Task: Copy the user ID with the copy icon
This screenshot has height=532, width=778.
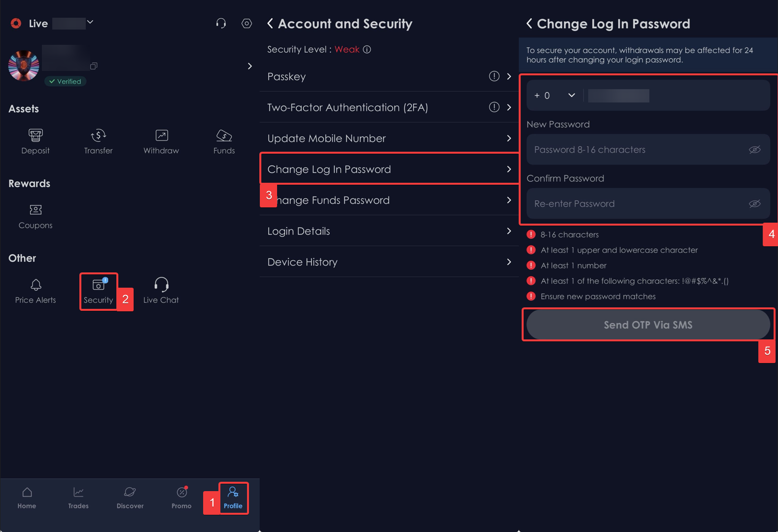Action: pos(94,66)
